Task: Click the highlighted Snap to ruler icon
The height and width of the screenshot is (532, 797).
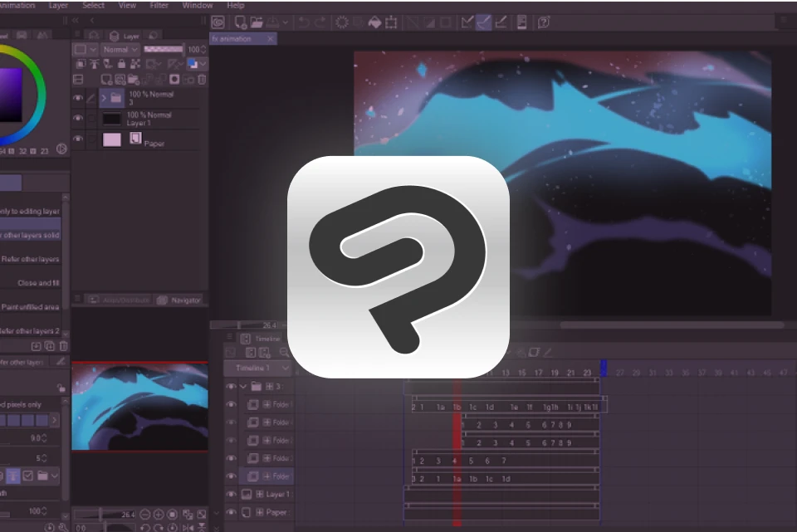Action: pyautogui.click(x=483, y=22)
